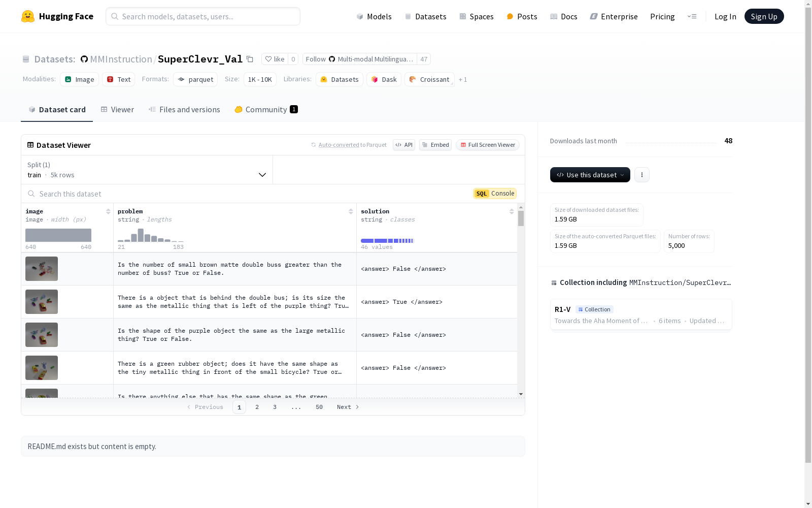Click the Sign Up button
This screenshot has width=812, height=508.
click(x=764, y=16)
